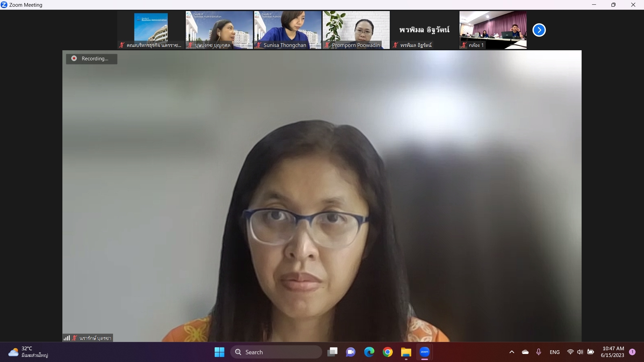This screenshot has height=362, width=644.
Task: Click the Zoom icon on taskbar
Action: point(425,352)
